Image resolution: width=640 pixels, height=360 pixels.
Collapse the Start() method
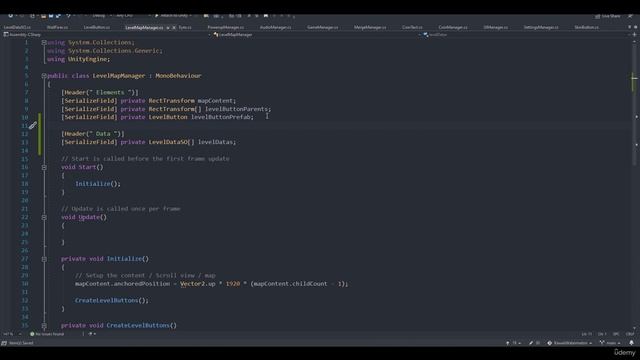tap(44, 167)
